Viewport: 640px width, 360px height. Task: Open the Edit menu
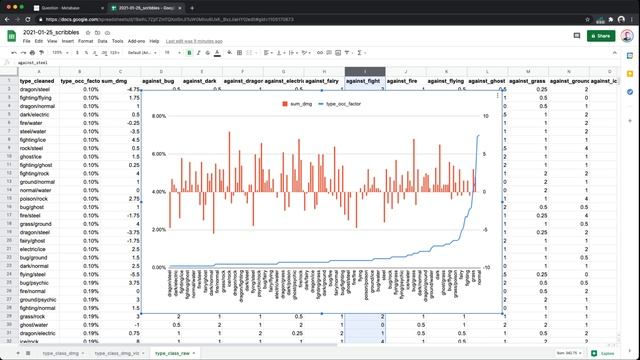click(39, 41)
